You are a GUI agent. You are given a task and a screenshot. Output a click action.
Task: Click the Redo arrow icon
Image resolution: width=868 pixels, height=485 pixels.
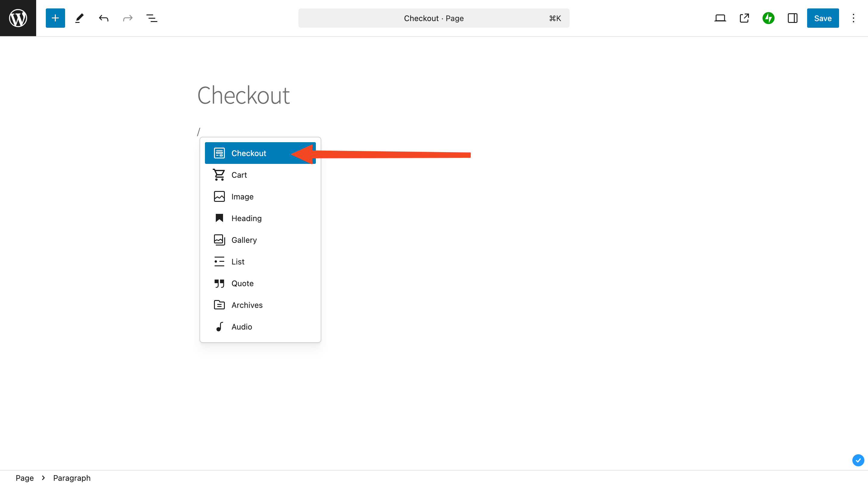point(127,18)
